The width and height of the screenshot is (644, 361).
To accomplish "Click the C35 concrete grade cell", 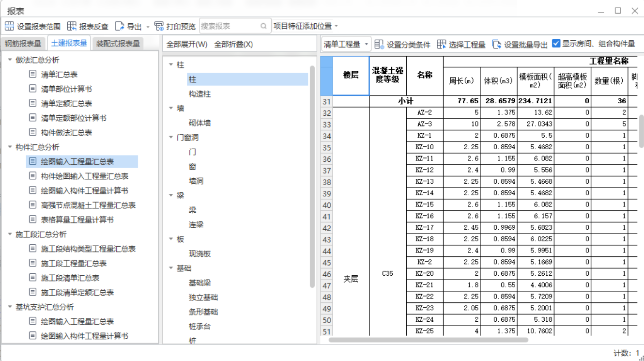I will pos(388,273).
